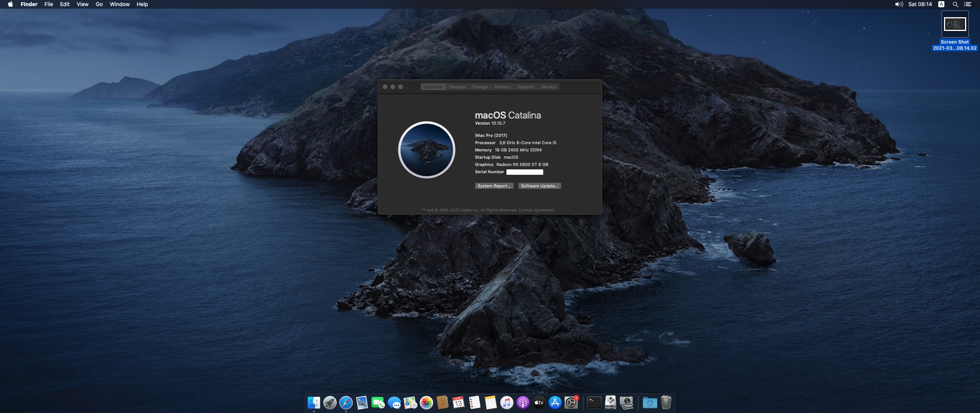Screen dimensions: 980x413
Task: Launch the App Store from Dock
Action: (x=555, y=403)
